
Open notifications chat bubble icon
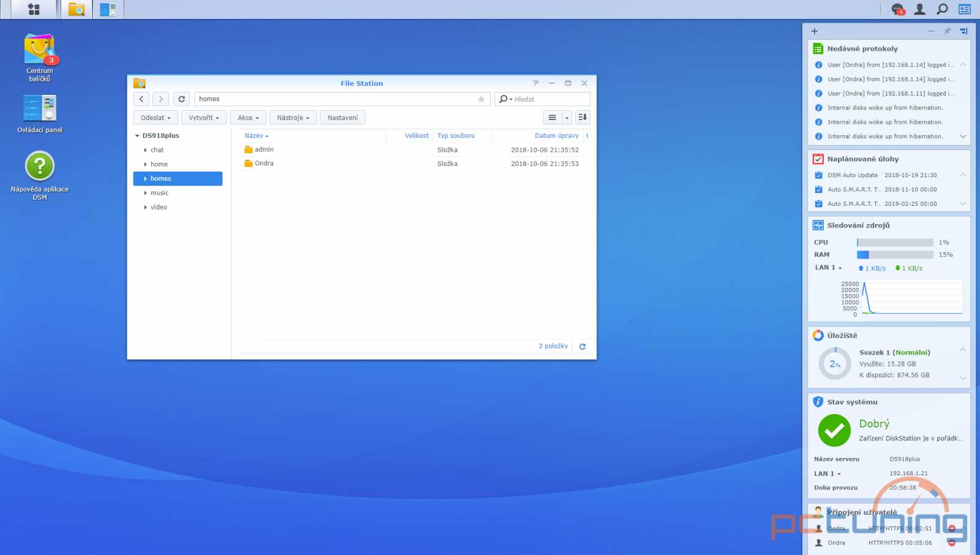pyautogui.click(x=898, y=9)
